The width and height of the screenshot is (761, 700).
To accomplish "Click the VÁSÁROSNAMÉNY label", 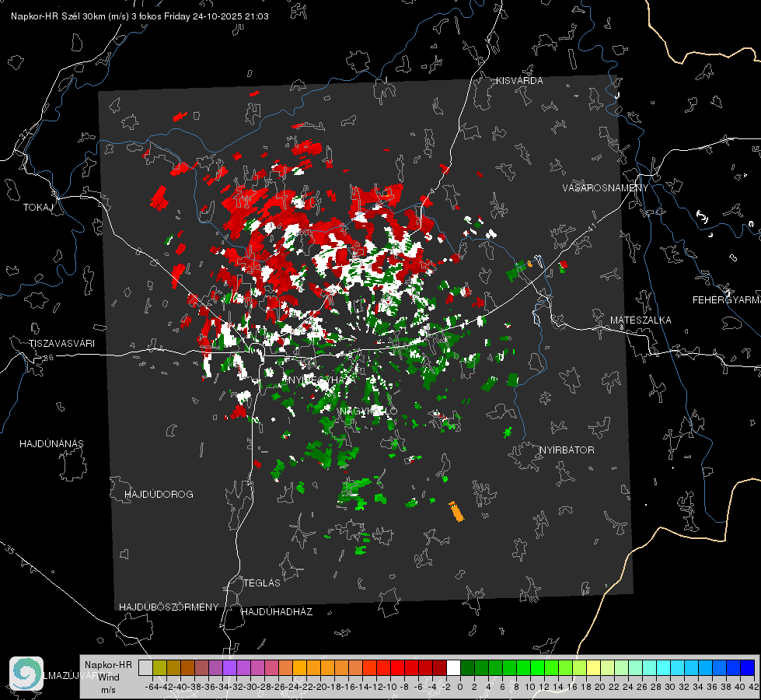I will (x=606, y=188).
